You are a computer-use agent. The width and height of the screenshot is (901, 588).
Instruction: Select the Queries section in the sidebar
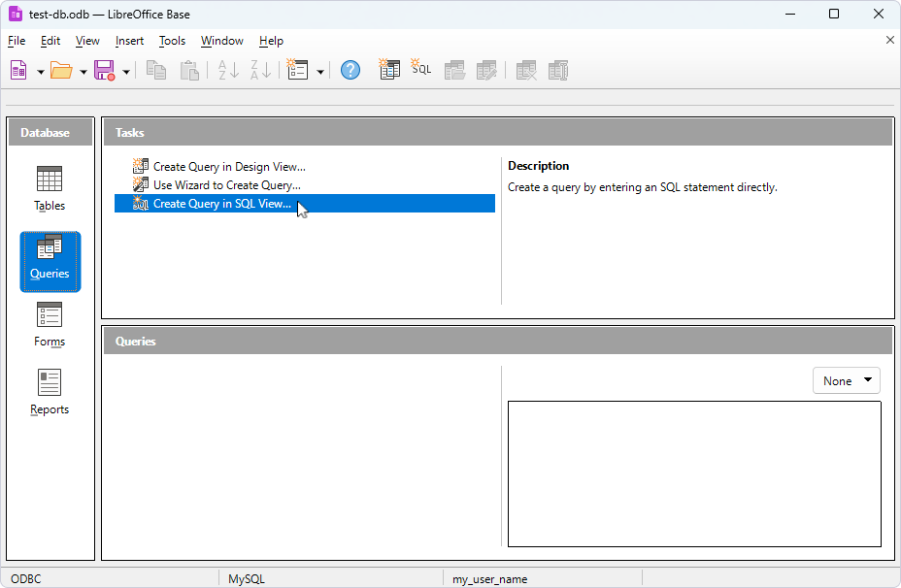pos(49,260)
